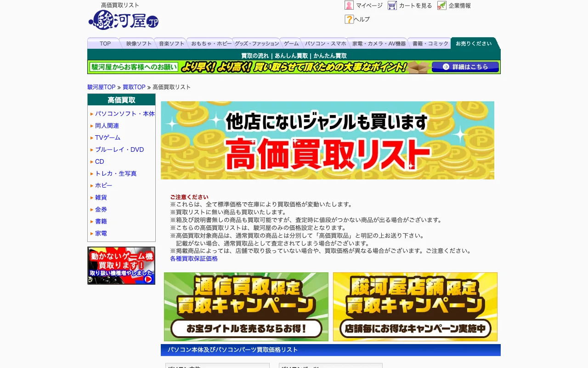Open 駿河屋店舗限定 買取キャンペーン banner
This screenshot has height=368, width=588.
pos(415,307)
